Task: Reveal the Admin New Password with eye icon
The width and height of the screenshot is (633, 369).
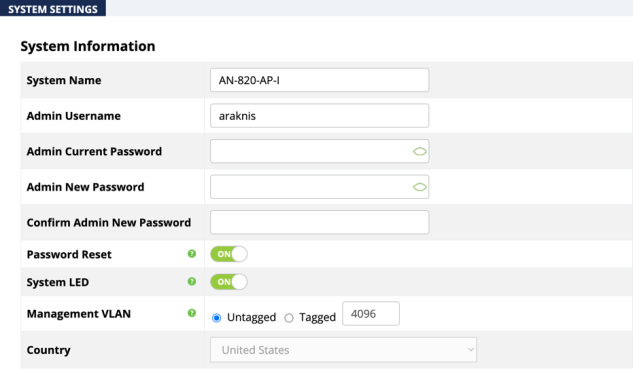Action: 419,187
